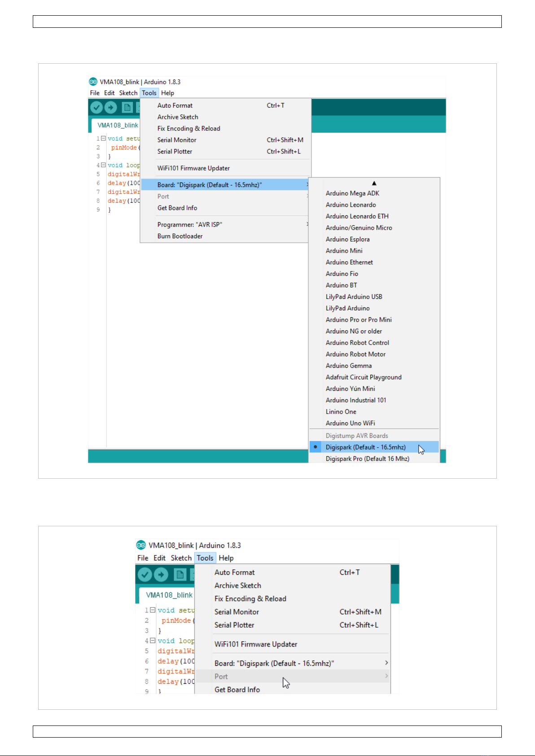Collapse void setup fold marker, board-list screenshot
535x756 pixels.
click(103, 139)
